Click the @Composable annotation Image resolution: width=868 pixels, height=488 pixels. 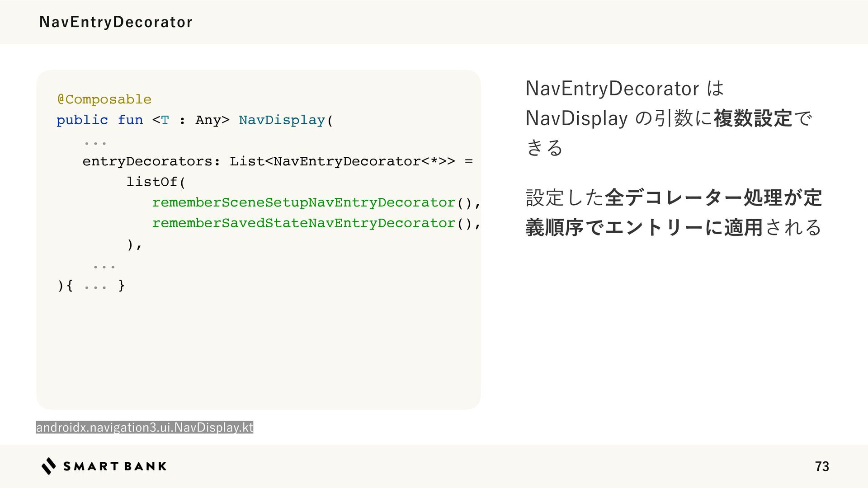click(104, 99)
